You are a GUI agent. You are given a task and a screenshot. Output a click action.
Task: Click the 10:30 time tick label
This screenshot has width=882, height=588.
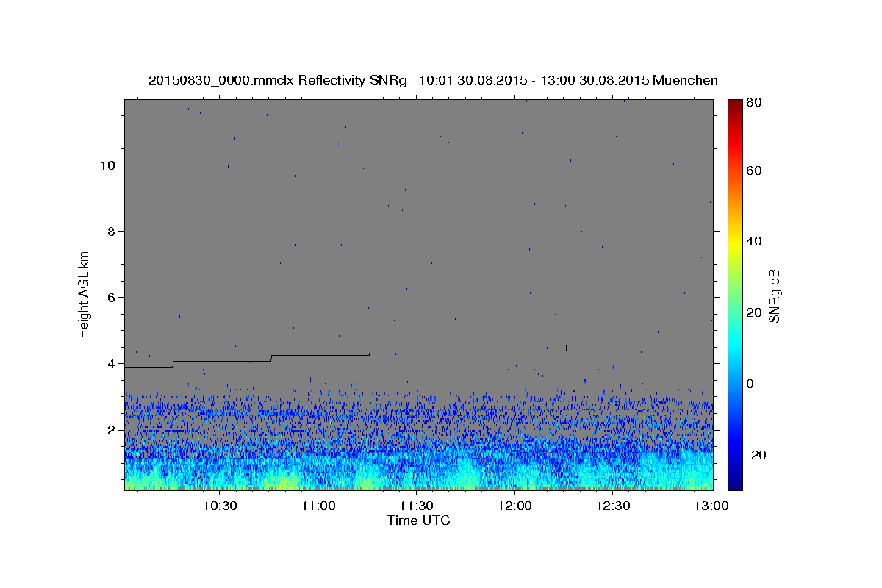click(x=220, y=506)
